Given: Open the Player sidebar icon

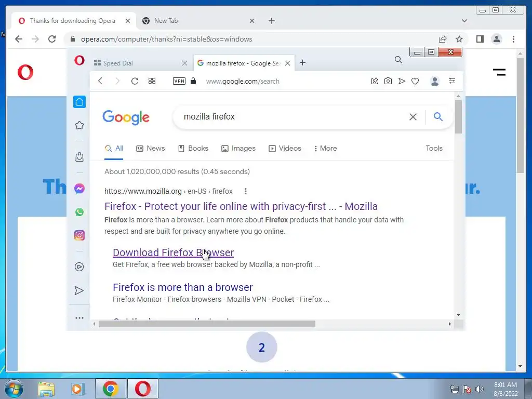Looking at the screenshot, I should 79,267.
